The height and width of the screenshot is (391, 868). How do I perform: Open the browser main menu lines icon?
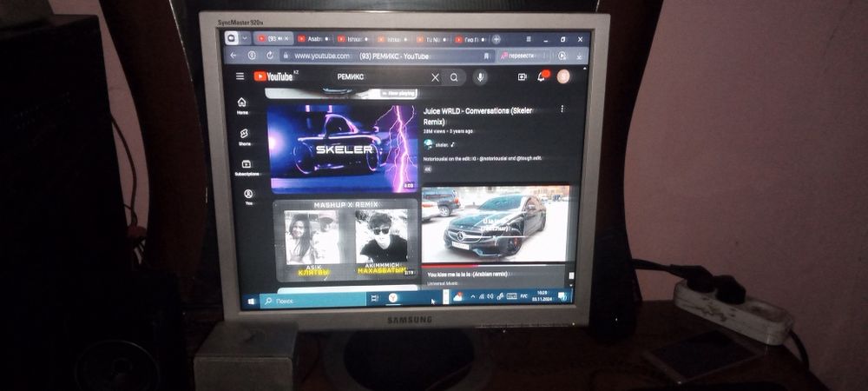pos(529,39)
